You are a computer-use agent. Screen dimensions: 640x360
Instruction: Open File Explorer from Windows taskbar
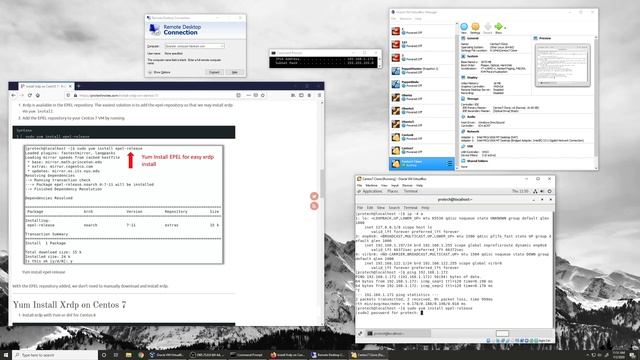(129, 355)
